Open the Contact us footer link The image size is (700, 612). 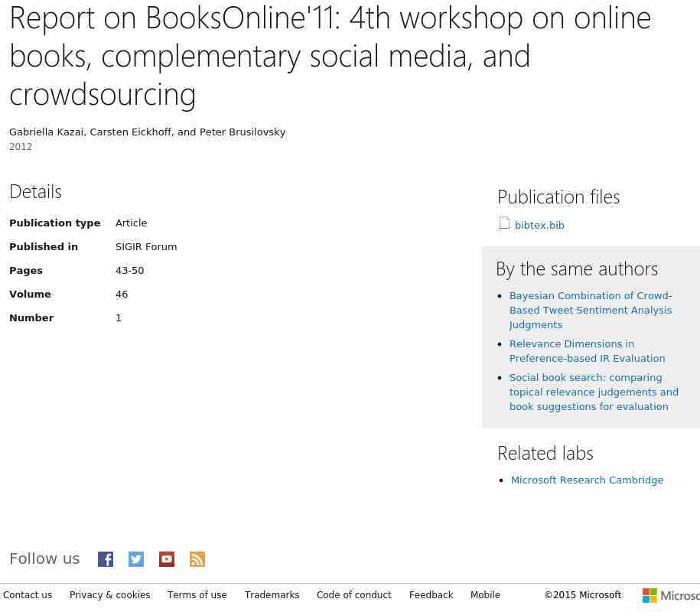(28, 595)
